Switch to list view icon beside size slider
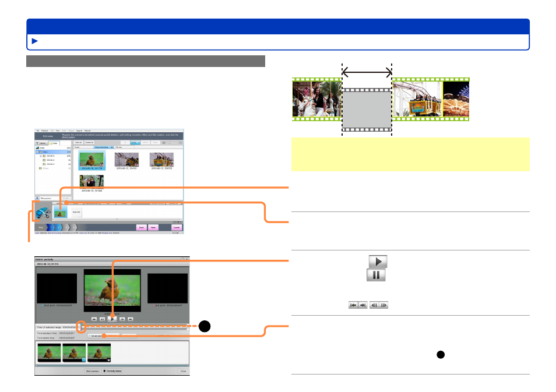 [164, 143]
